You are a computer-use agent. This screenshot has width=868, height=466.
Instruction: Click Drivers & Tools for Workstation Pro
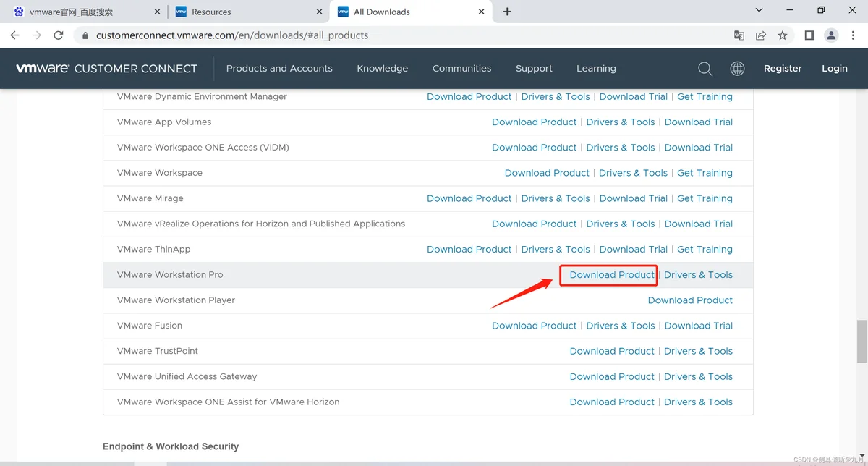coord(698,275)
